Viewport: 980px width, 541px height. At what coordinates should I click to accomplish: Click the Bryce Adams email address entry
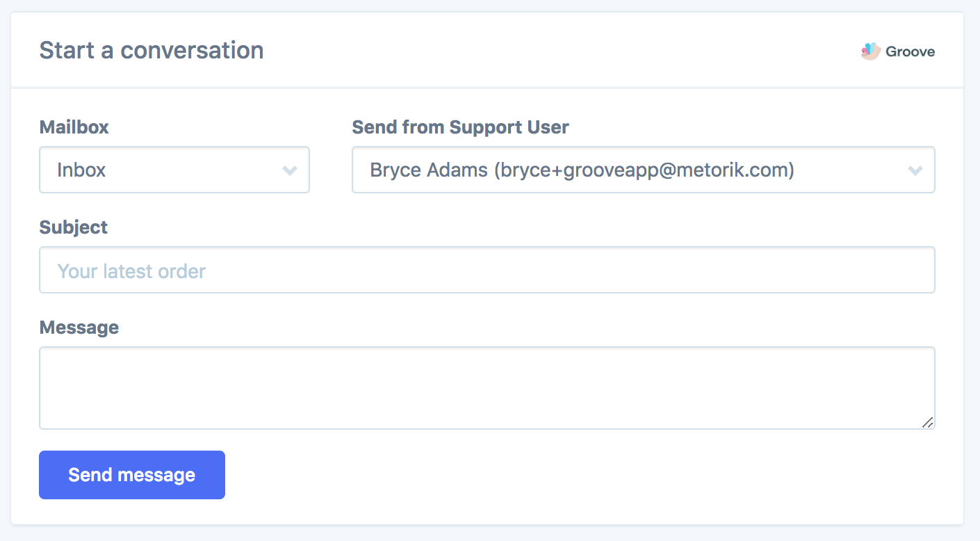[x=582, y=170]
